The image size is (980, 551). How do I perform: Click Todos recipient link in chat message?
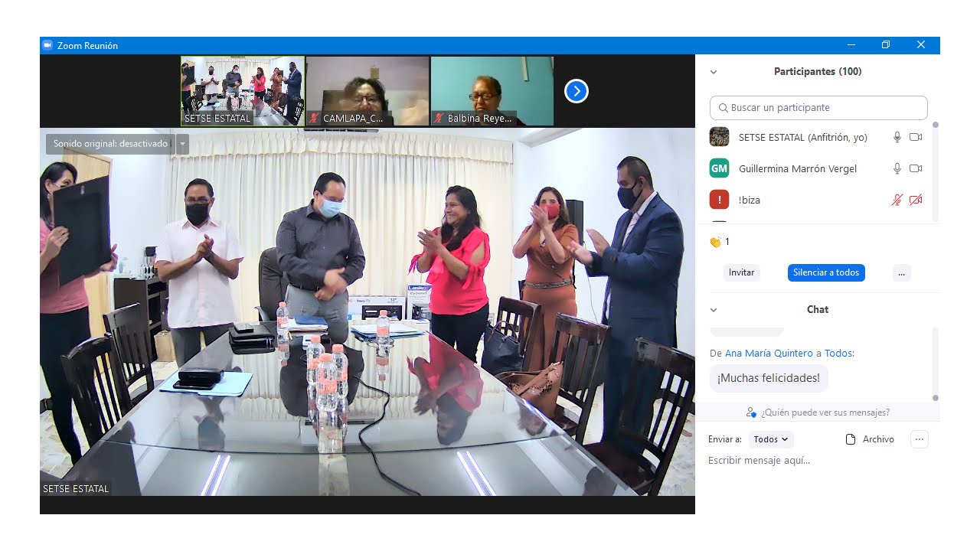(x=838, y=353)
